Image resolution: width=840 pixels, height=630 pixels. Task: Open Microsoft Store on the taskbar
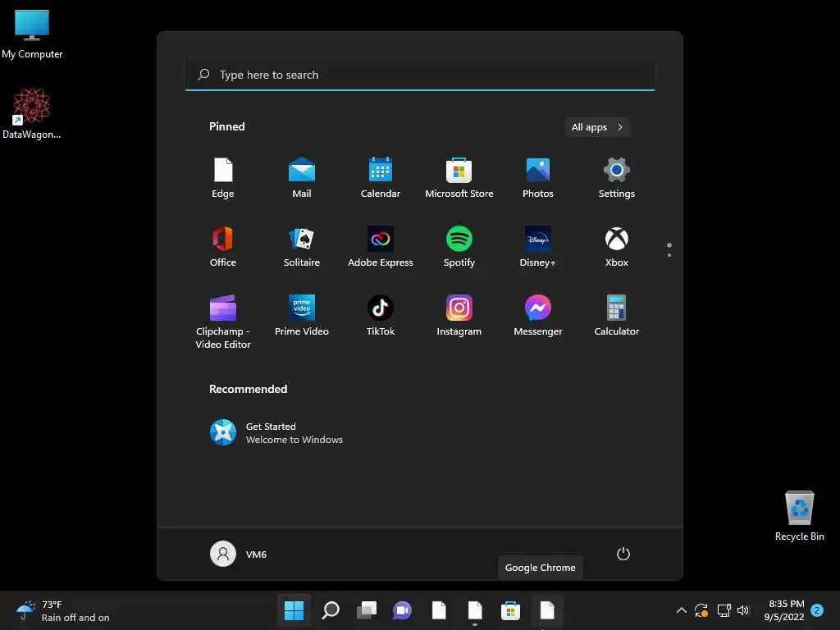pos(510,610)
